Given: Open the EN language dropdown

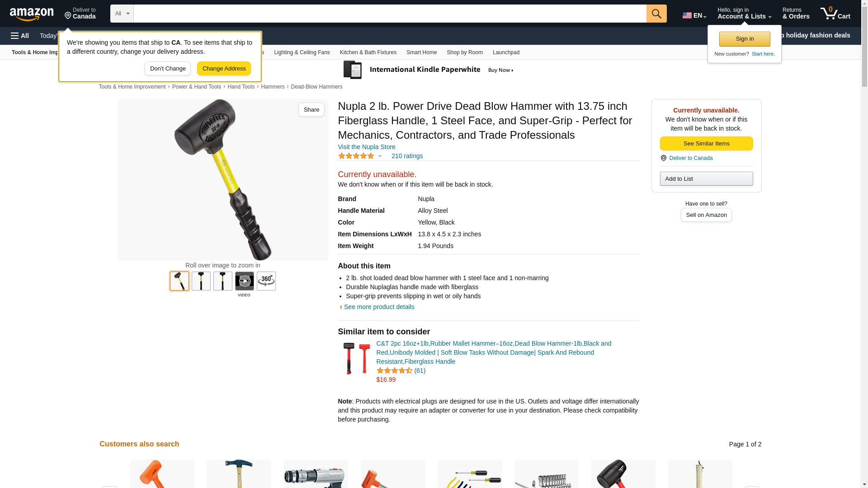Looking at the screenshot, I should coord(694,15).
